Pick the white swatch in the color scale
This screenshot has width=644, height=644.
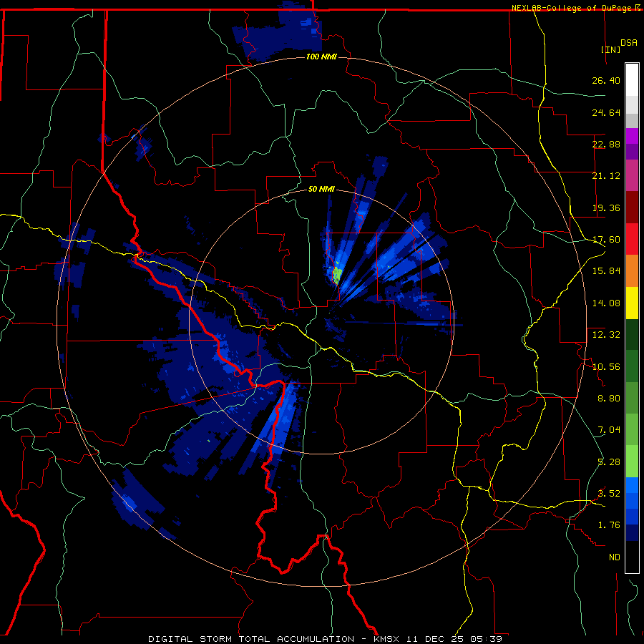click(x=632, y=80)
